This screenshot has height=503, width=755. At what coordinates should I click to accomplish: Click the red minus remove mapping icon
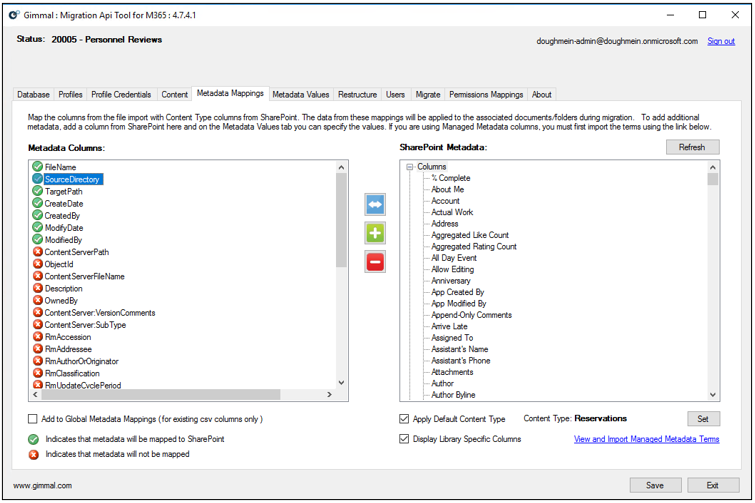[x=375, y=262]
